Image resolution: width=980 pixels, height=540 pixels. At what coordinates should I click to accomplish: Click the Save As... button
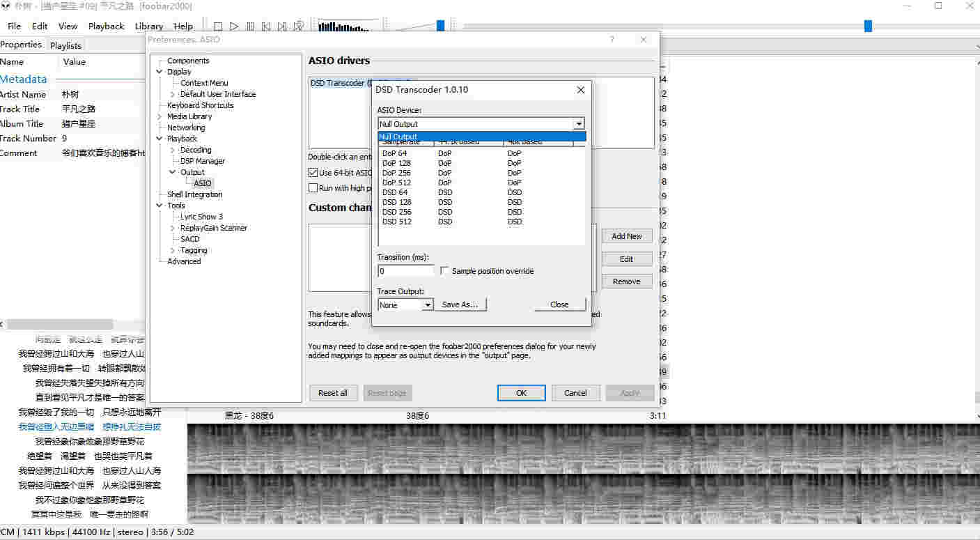(460, 304)
